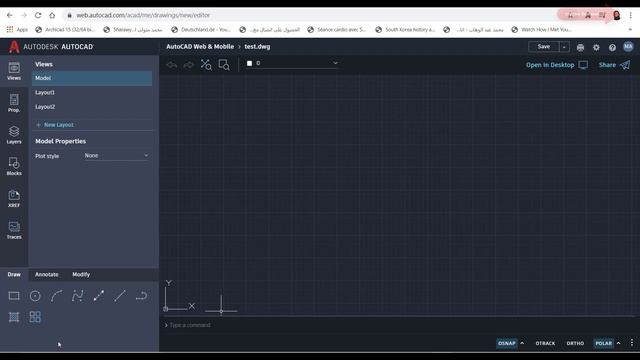Image resolution: width=640 pixels, height=360 pixels.
Task: Open the Deutschland.de bookmark
Action: coord(201,29)
